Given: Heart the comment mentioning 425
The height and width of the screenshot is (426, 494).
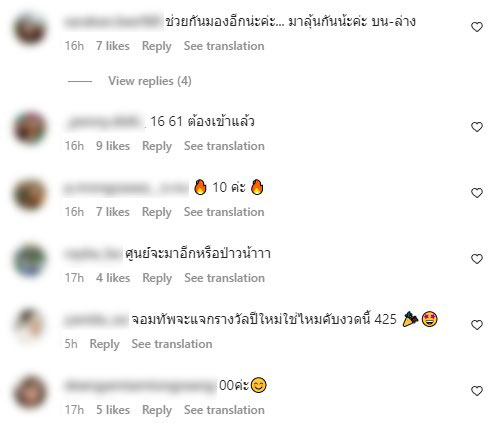Looking at the screenshot, I should 477,325.
